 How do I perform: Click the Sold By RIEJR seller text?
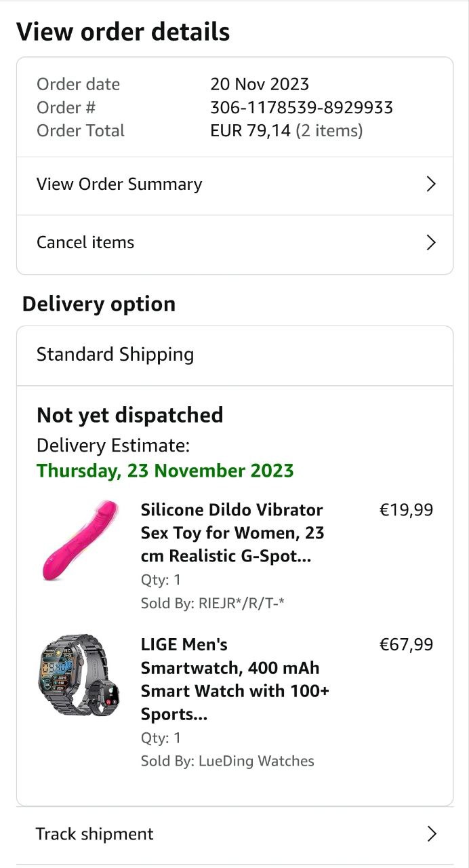click(x=212, y=603)
